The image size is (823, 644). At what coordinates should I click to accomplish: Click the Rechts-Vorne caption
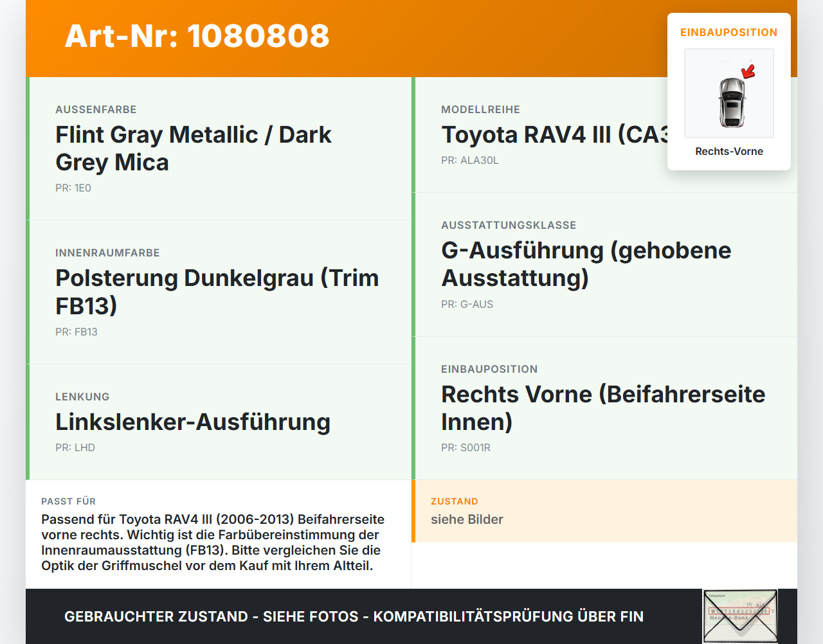tap(729, 151)
